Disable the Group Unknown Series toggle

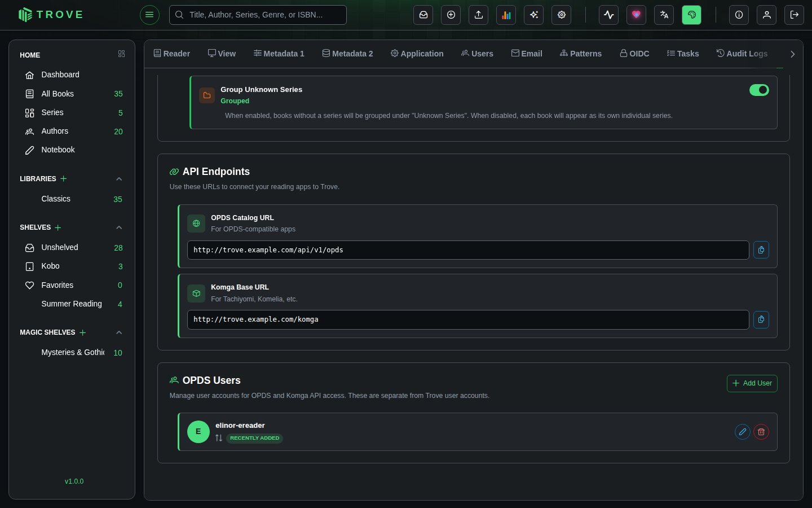[759, 90]
